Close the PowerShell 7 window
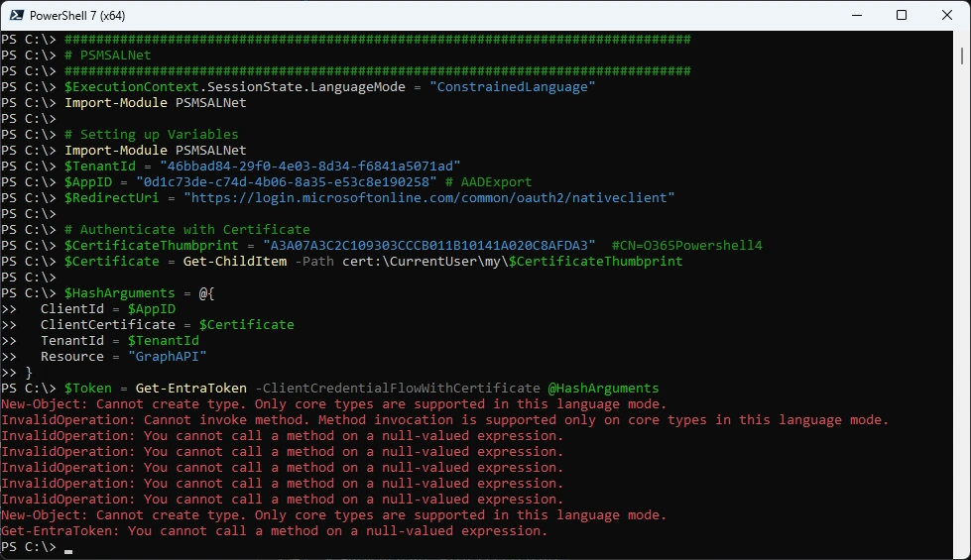This screenshot has height=560, width=971. point(946,15)
